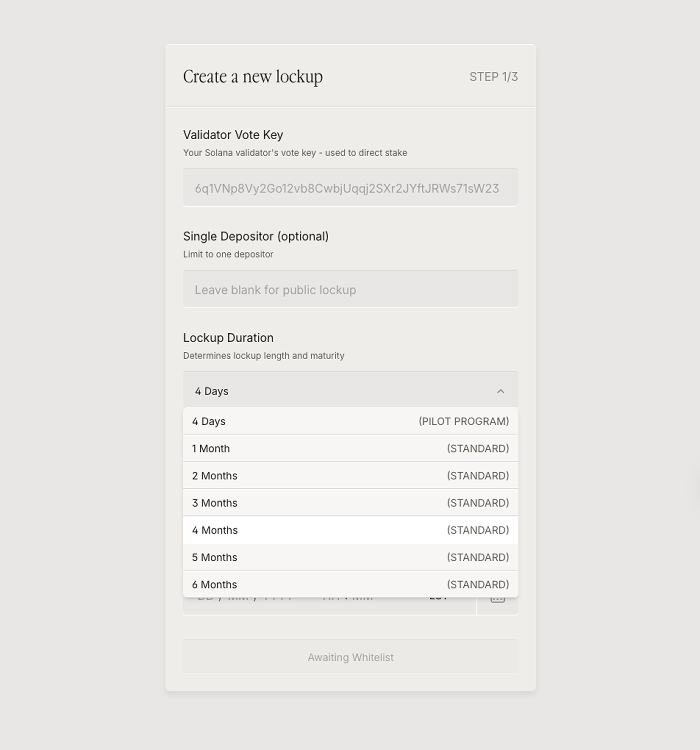The height and width of the screenshot is (750, 700).
Task: Click the STEP 1/3 progress indicator
Action: pyautogui.click(x=493, y=77)
